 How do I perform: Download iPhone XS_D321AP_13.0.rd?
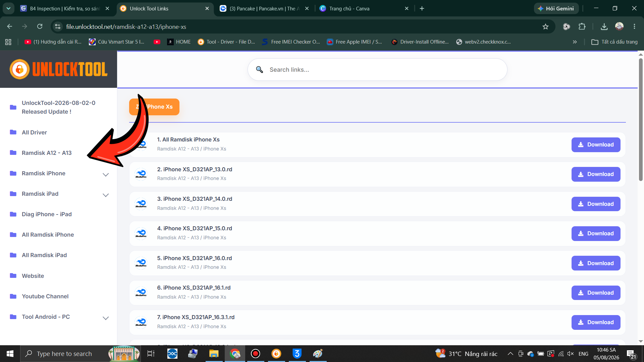tap(596, 174)
